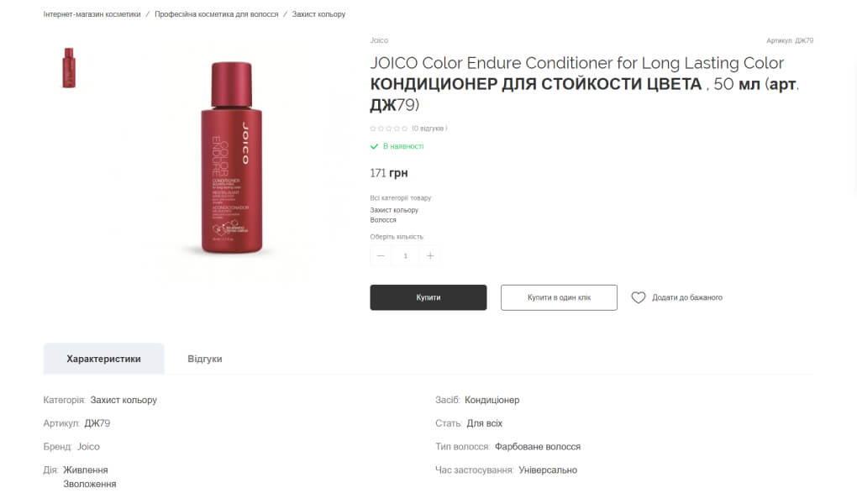Image resolution: width=857 pixels, height=504 pixels.
Task: Click the heart wishlist icon
Action: click(x=638, y=297)
